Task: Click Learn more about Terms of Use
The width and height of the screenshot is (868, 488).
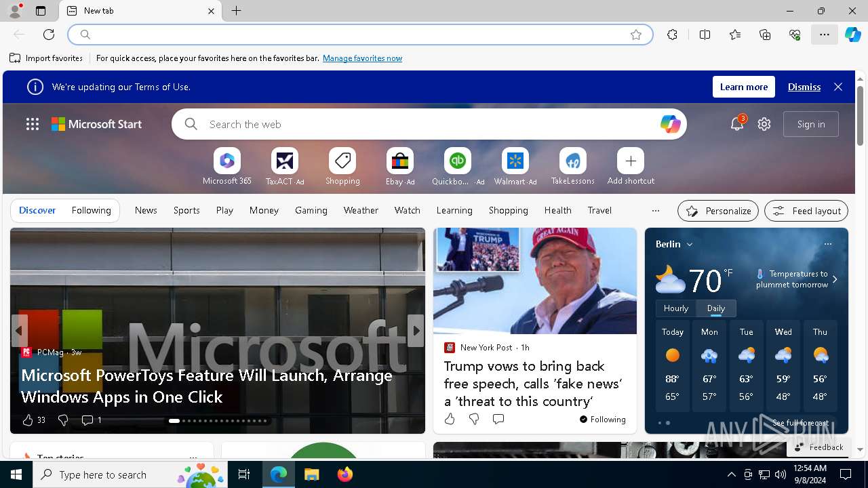Action: (x=744, y=87)
